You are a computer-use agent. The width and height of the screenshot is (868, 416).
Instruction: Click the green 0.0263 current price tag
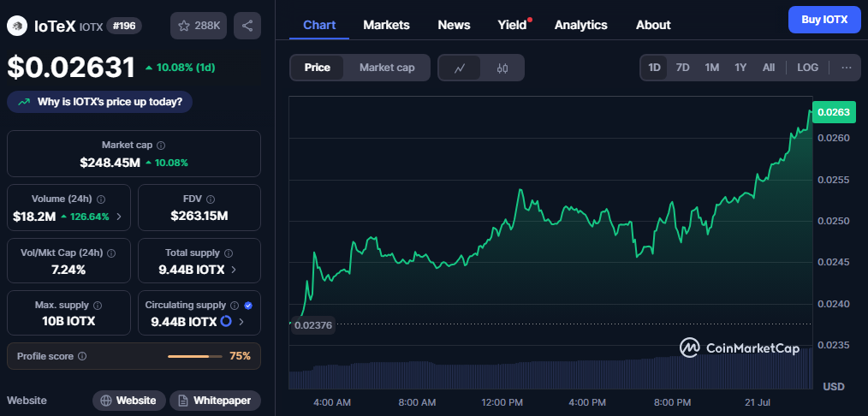834,112
